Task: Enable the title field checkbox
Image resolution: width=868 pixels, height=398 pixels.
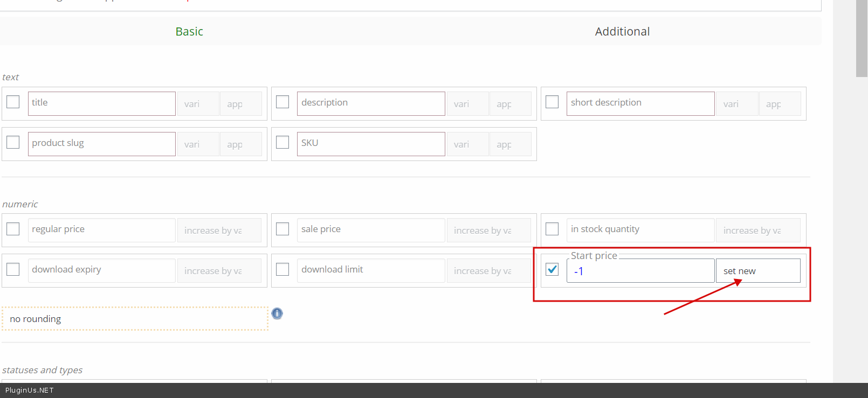Action: (x=13, y=102)
